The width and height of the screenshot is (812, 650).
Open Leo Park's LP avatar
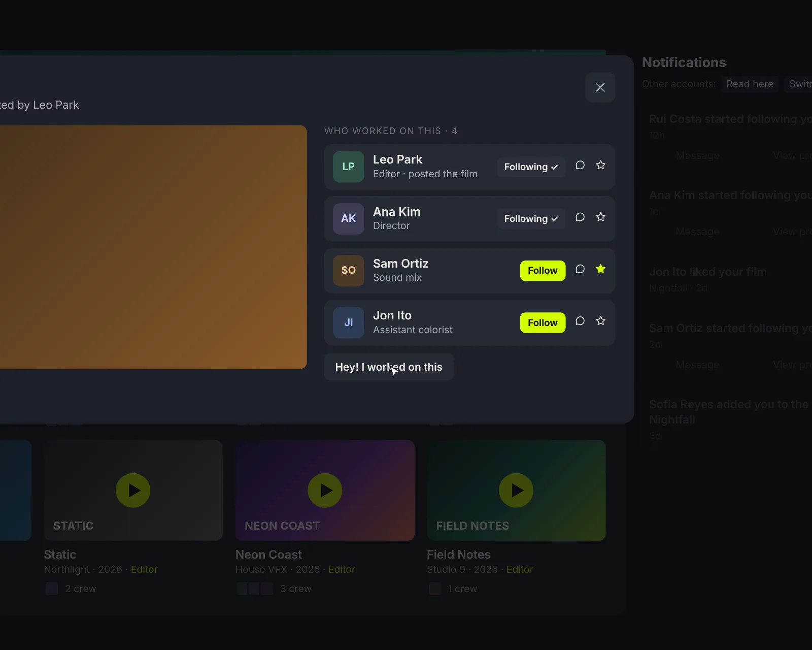(x=348, y=167)
